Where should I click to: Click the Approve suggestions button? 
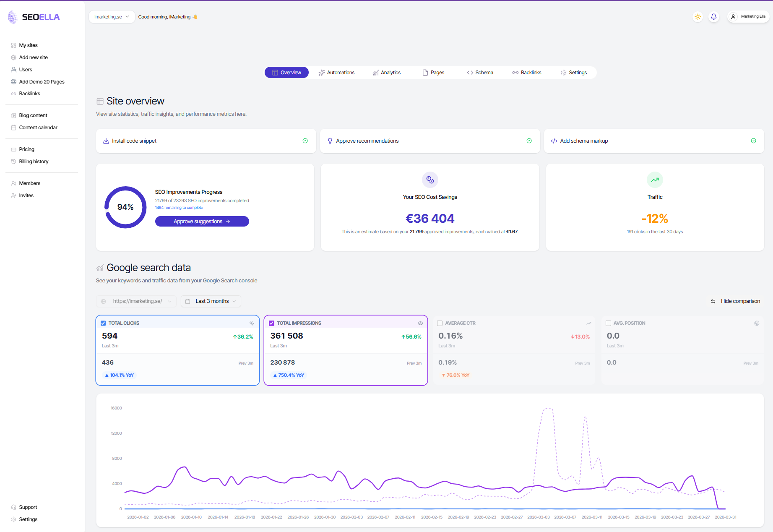[202, 222]
